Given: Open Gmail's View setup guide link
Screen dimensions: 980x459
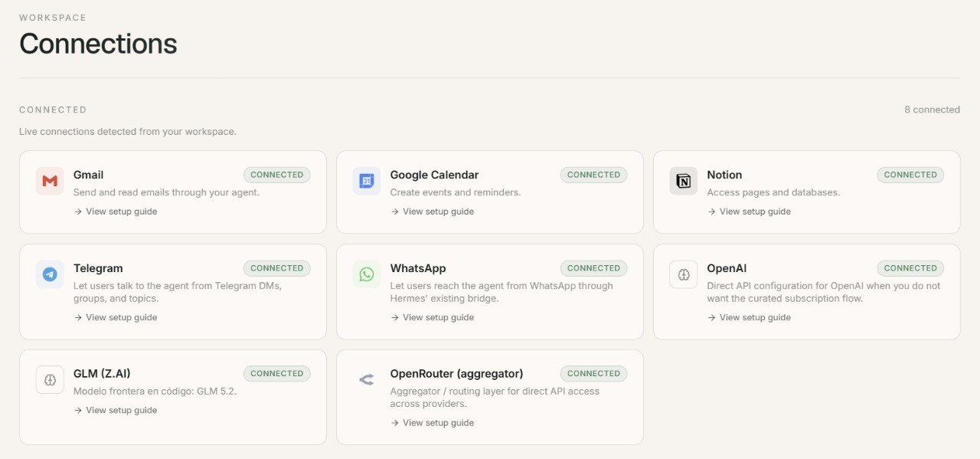Looking at the screenshot, I should 116,211.
